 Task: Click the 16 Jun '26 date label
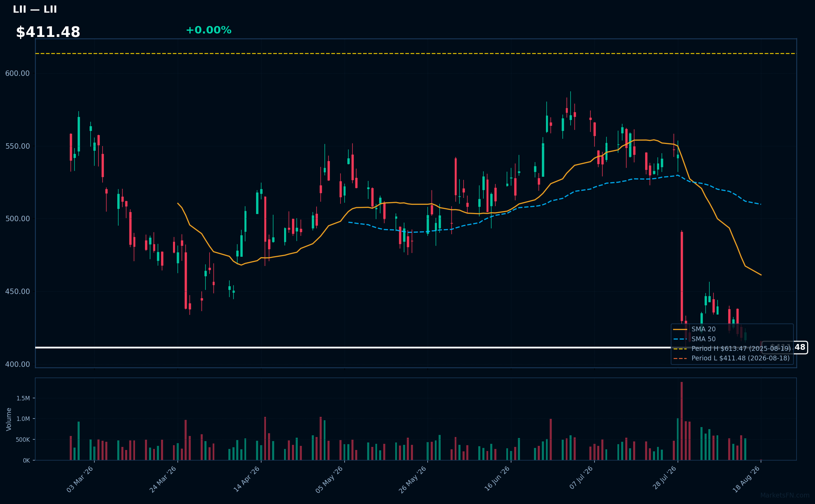point(497,479)
